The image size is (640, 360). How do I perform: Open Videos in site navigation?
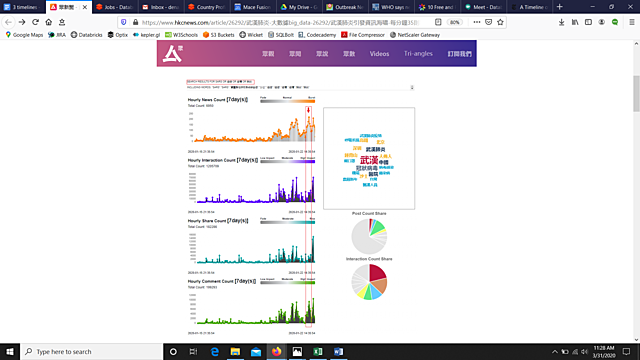(379, 53)
